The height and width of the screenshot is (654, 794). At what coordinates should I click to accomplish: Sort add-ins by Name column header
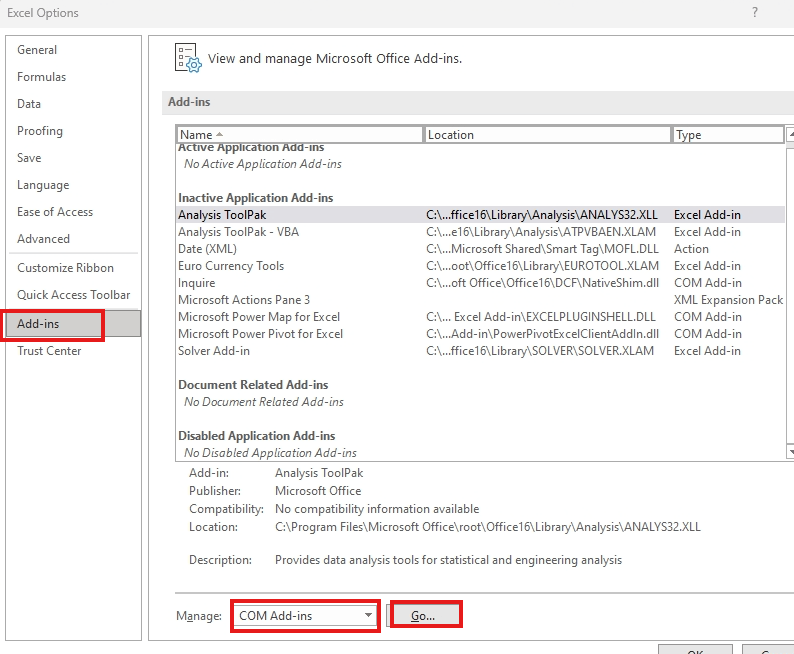click(299, 135)
